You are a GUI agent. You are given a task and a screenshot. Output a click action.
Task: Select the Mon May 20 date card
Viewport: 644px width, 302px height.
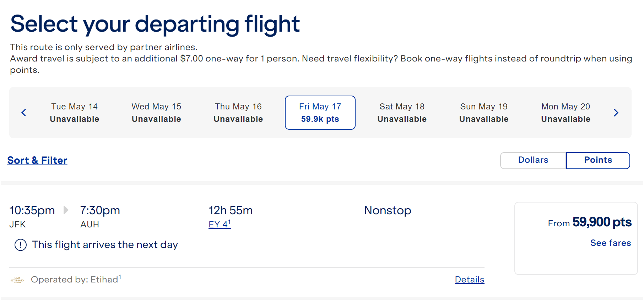coord(565,112)
